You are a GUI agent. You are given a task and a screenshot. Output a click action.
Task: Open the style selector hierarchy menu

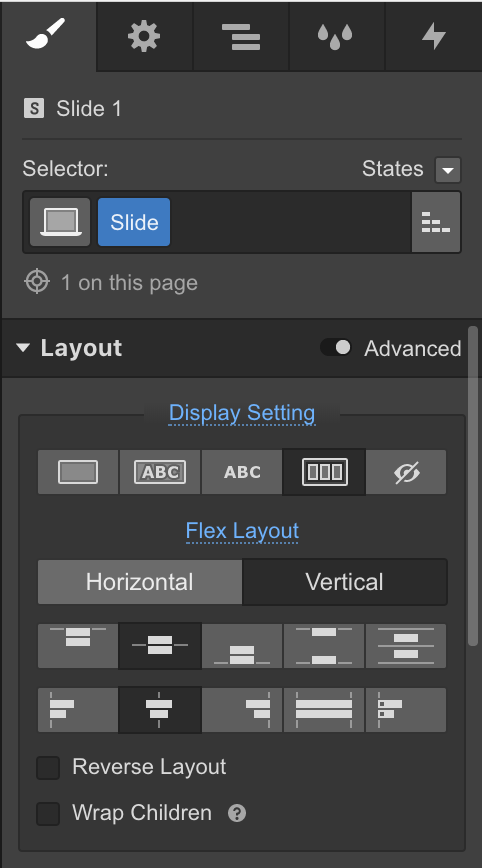point(436,222)
